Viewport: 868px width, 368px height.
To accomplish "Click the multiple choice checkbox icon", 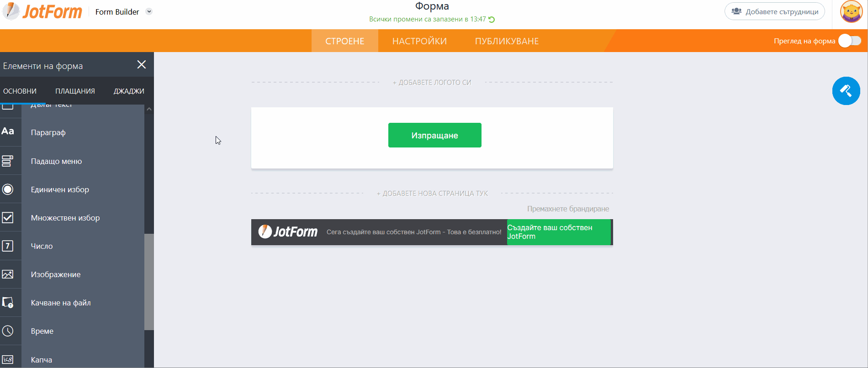I will (8, 217).
